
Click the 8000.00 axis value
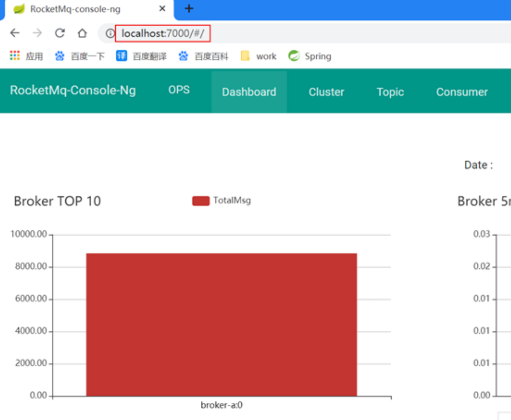click(x=31, y=267)
